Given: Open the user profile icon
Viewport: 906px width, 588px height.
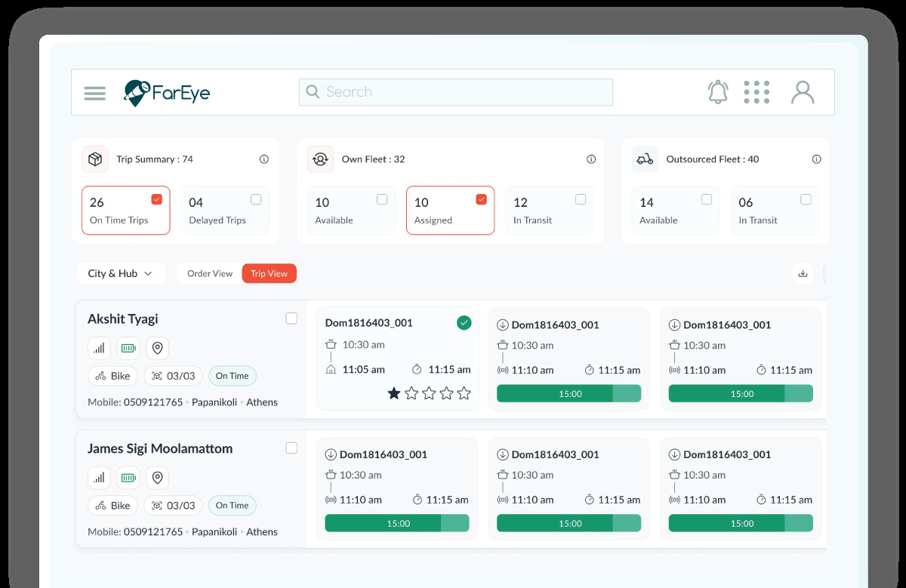Looking at the screenshot, I should point(802,91).
